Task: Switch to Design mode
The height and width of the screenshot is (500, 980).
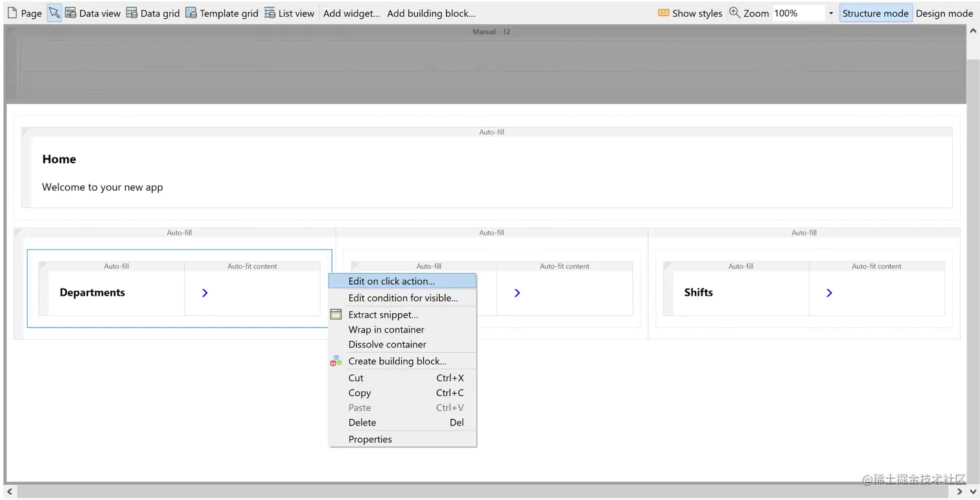Action: [x=944, y=13]
